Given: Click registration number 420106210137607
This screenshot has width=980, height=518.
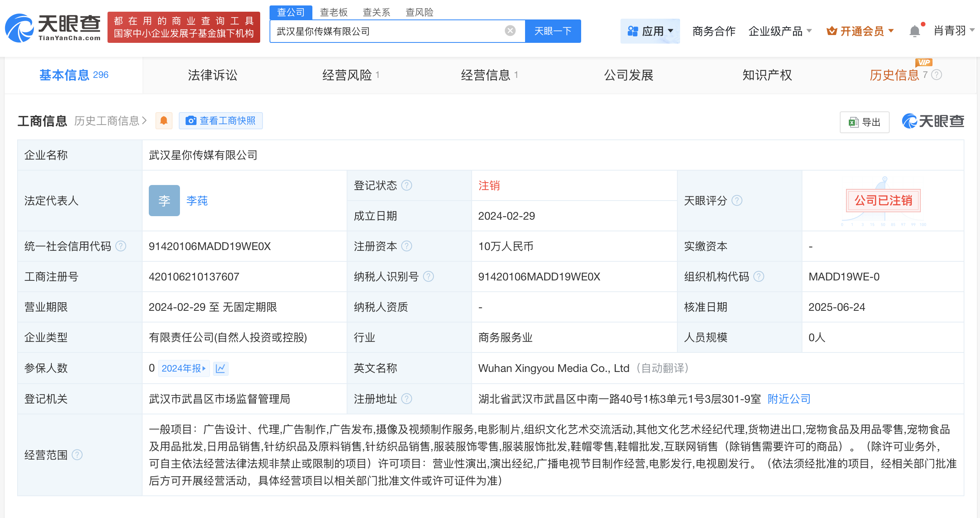Looking at the screenshot, I should tap(194, 277).
